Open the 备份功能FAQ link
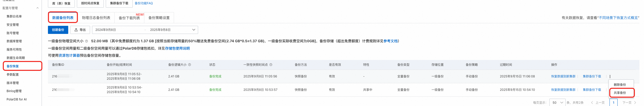Screen dimensions: 644x106 pyautogui.click(x=144, y=3)
